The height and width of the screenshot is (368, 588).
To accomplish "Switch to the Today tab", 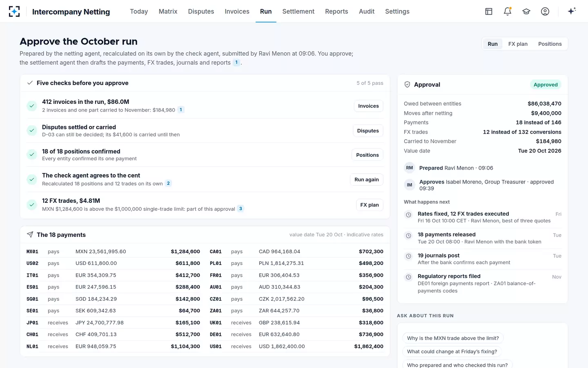I will click(x=139, y=11).
